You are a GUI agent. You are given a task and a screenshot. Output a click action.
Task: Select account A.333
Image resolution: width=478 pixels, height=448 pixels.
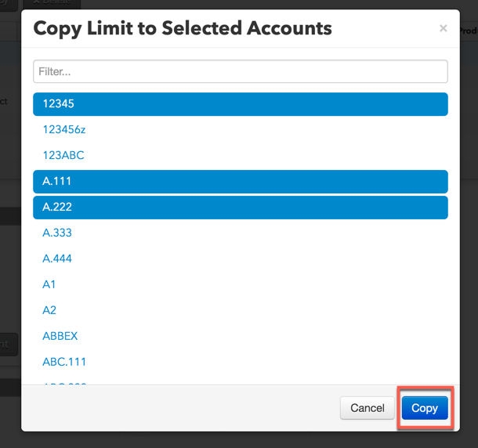[241, 233]
